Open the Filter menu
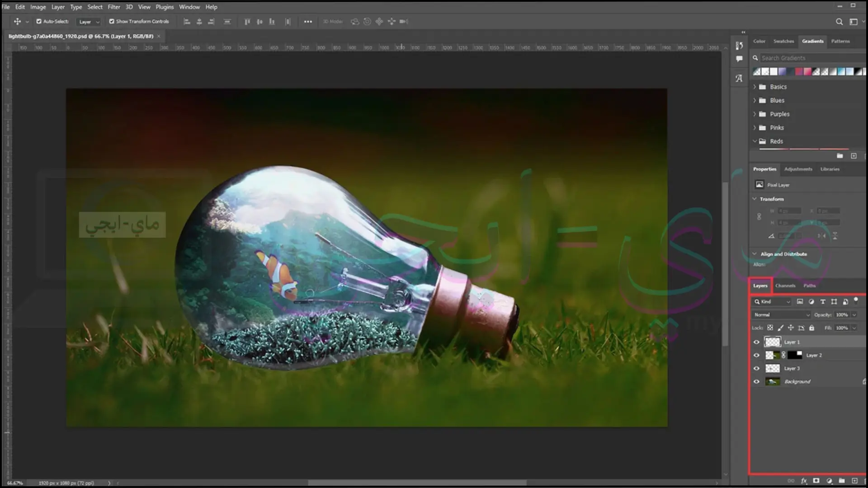Viewport: 868px width, 488px height. click(x=114, y=7)
